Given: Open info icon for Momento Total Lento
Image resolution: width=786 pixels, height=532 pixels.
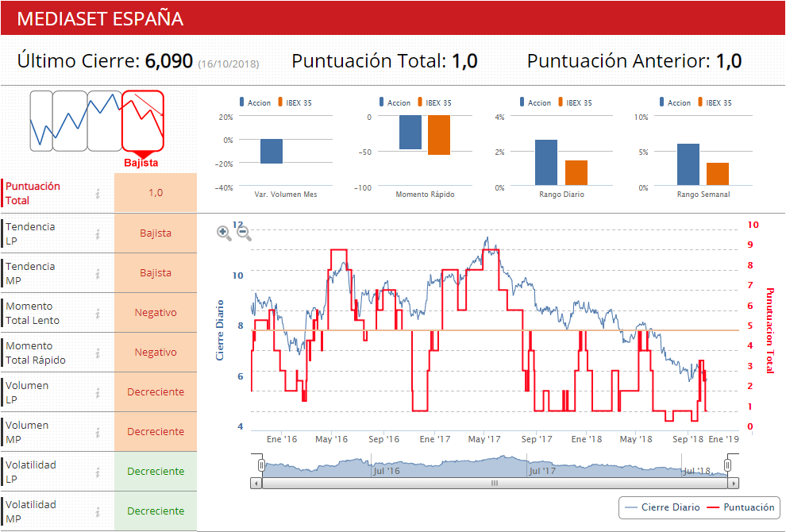Looking at the screenshot, I should [98, 314].
